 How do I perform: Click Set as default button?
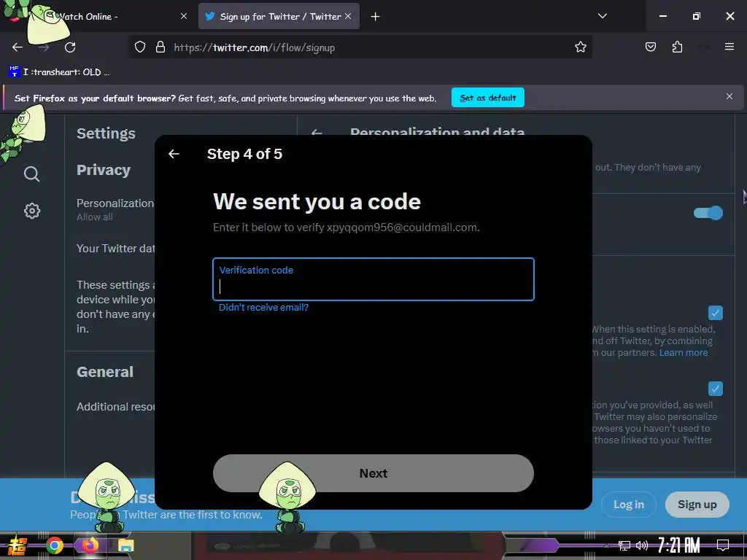pyautogui.click(x=488, y=98)
